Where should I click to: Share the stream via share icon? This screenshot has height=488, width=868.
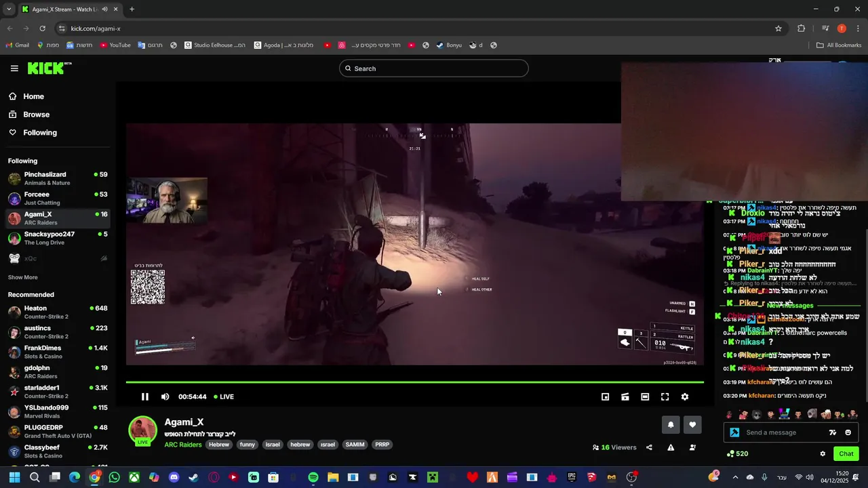(649, 447)
